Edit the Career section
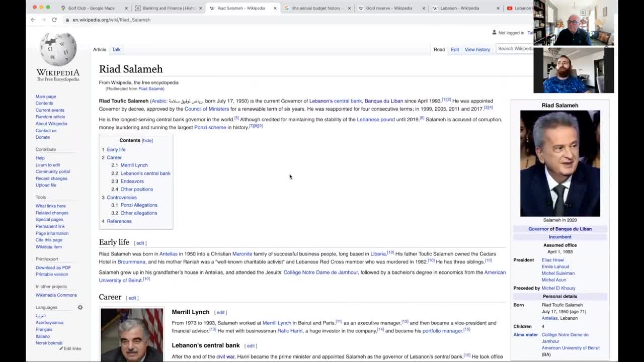The width and height of the screenshot is (644, 362). (x=132, y=298)
